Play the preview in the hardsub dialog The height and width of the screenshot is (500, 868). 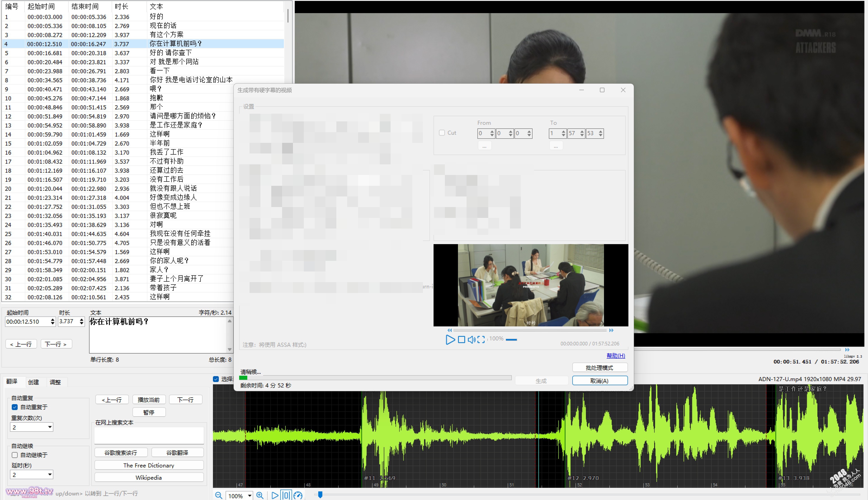450,340
